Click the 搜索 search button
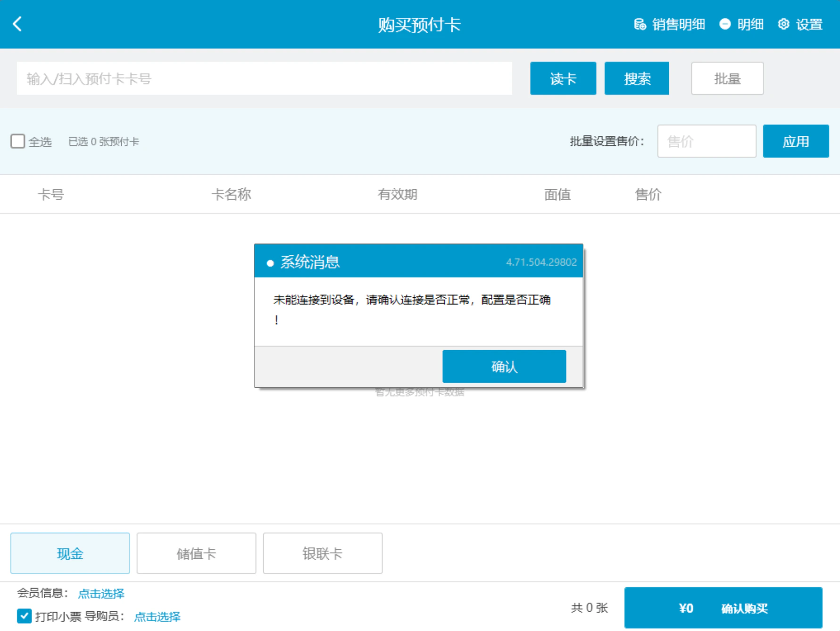Image resolution: width=840 pixels, height=631 pixels. pos(637,78)
